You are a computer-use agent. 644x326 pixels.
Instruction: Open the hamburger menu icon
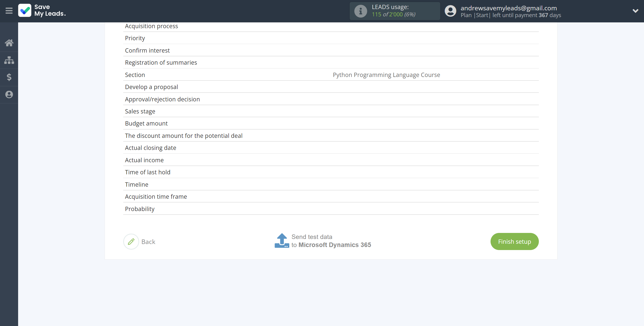pos(9,11)
